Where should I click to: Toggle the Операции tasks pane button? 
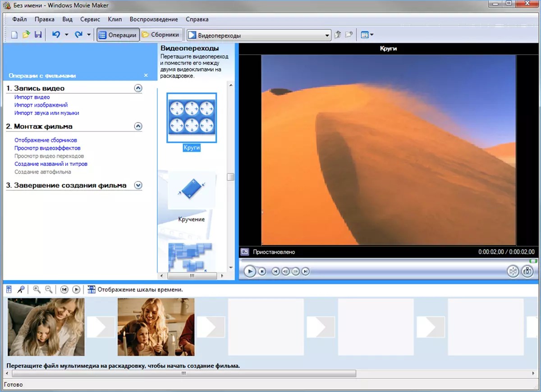tap(118, 35)
